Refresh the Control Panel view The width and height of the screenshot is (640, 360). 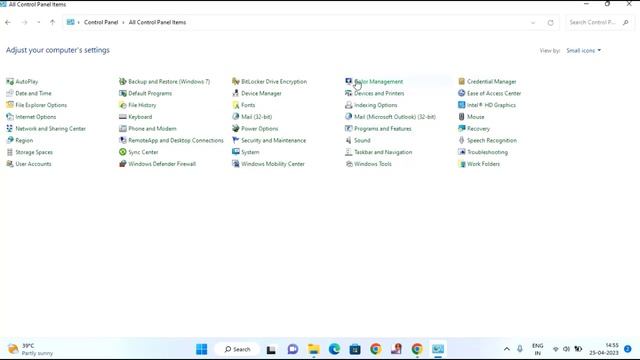551,23
